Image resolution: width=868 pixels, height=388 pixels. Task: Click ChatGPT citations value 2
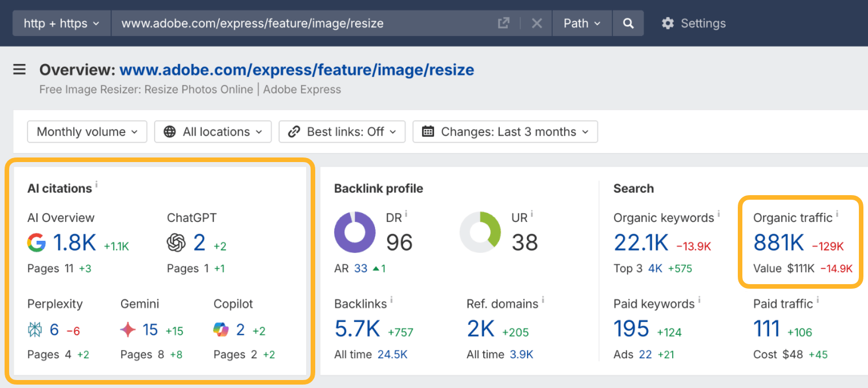[x=199, y=243]
